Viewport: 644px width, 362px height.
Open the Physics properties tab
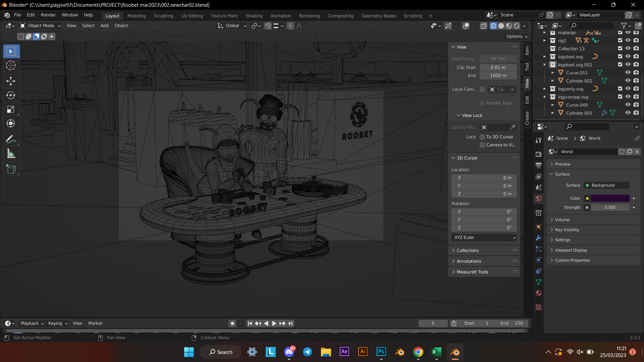pyautogui.click(x=538, y=260)
